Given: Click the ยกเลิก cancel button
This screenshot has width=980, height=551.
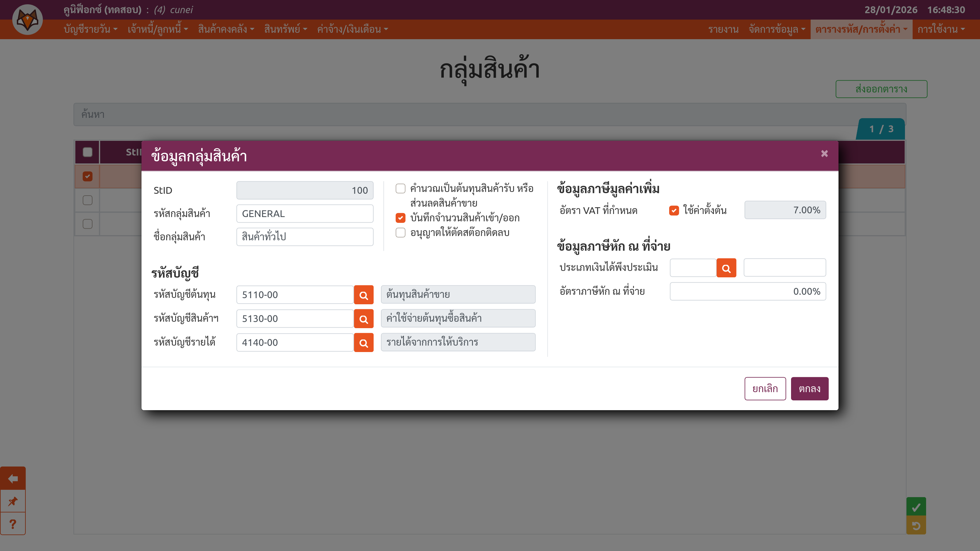Looking at the screenshot, I should tap(765, 389).
